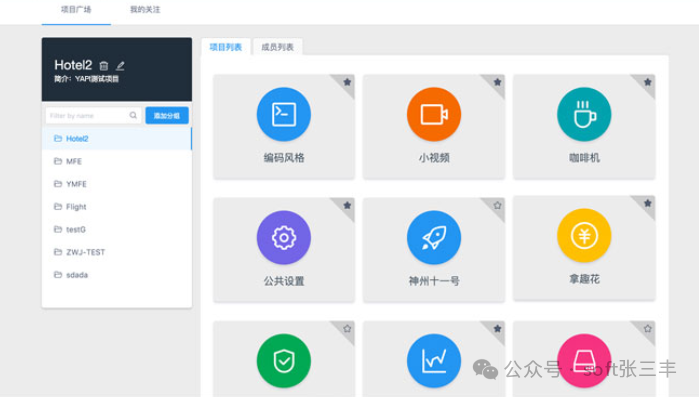Click the 编码风格 project name

pos(284,158)
